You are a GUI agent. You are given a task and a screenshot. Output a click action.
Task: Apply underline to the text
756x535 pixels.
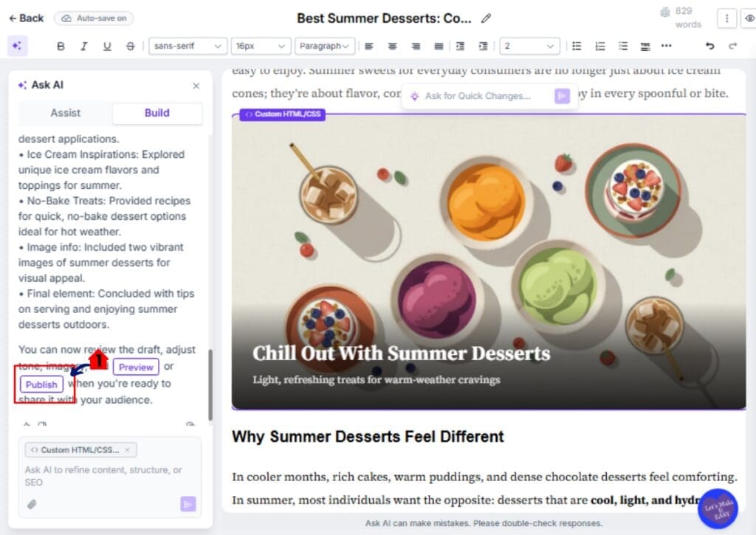click(x=107, y=46)
